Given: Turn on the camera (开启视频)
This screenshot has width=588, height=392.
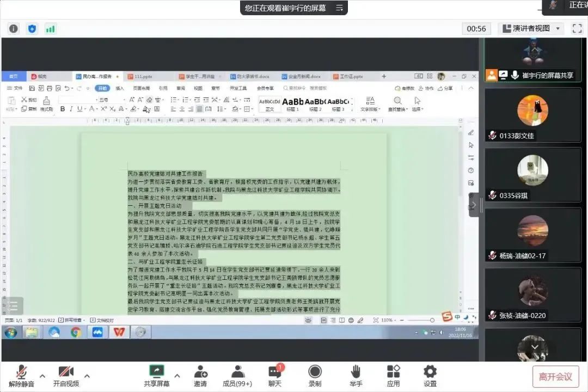Looking at the screenshot, I should [66, 372].
